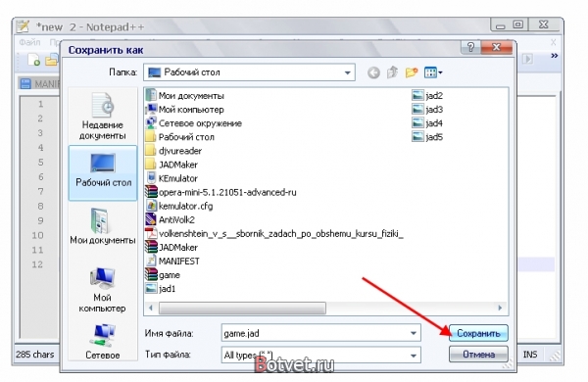Click the Сохранить button
Screen dimensions: 588x382
coord(478,333)
